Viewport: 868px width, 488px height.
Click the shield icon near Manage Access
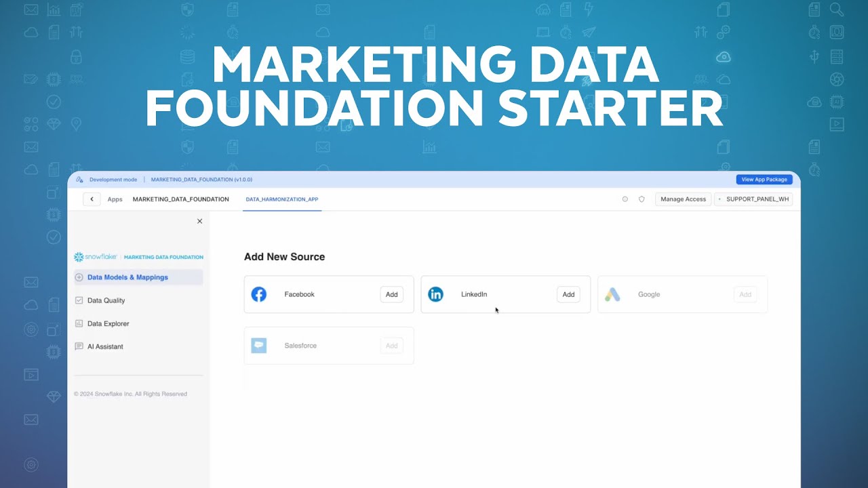coord(642,199)
